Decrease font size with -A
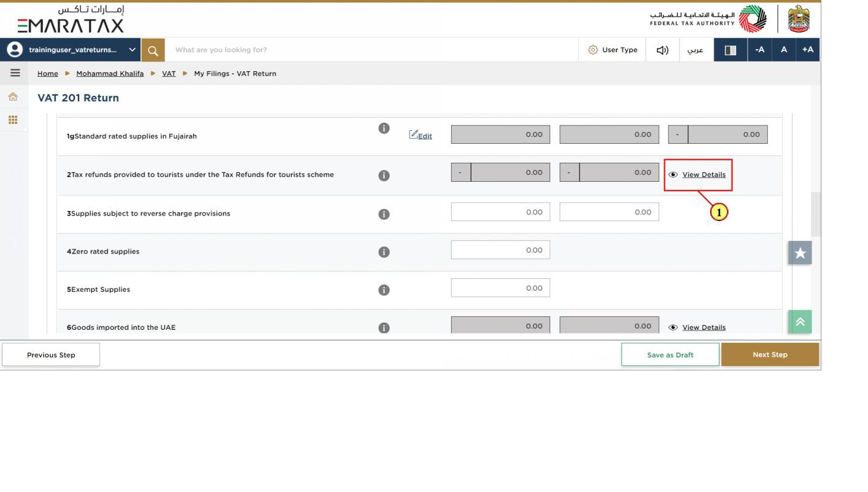The image size is (868, 492). click(760, 50)
